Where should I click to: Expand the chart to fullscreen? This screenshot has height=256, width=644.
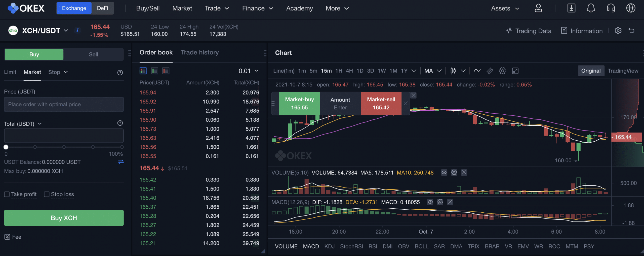point(515,71)
